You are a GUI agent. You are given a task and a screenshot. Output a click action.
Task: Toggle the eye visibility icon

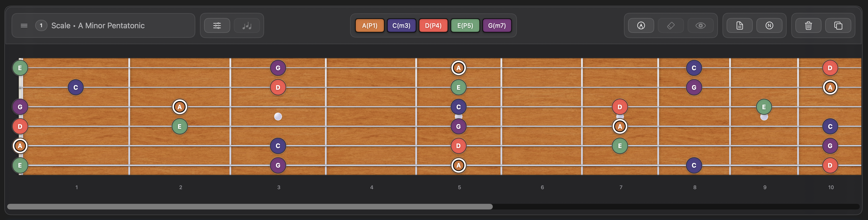[700, 26]
